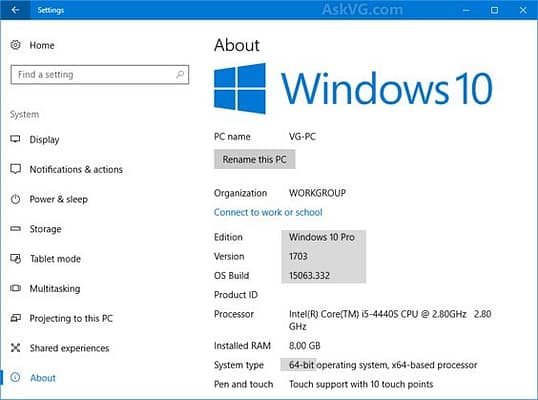Open Display settings
Screen dimensions: 538x400
coord(44,140)
